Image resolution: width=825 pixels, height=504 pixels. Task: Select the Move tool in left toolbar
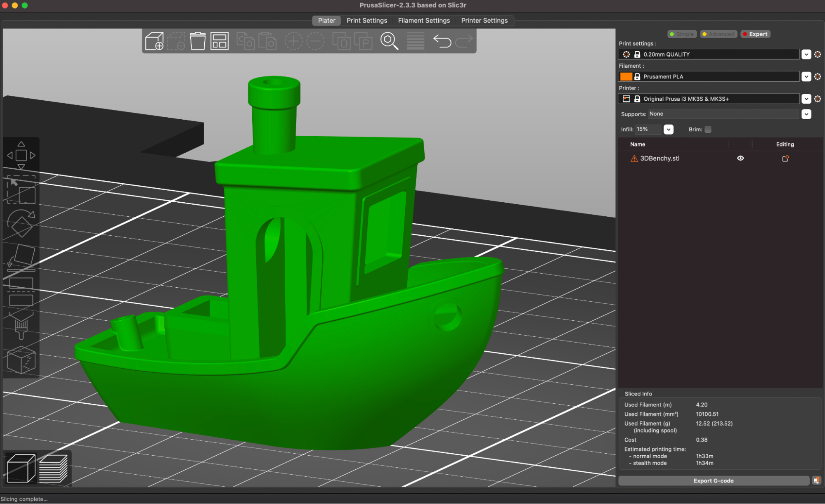pyautogui.click(x=21, y=155)
